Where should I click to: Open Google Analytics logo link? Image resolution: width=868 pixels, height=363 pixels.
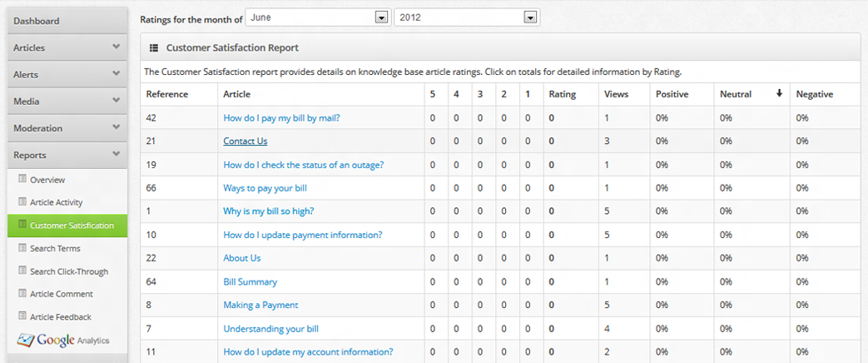tap(63, 340)
